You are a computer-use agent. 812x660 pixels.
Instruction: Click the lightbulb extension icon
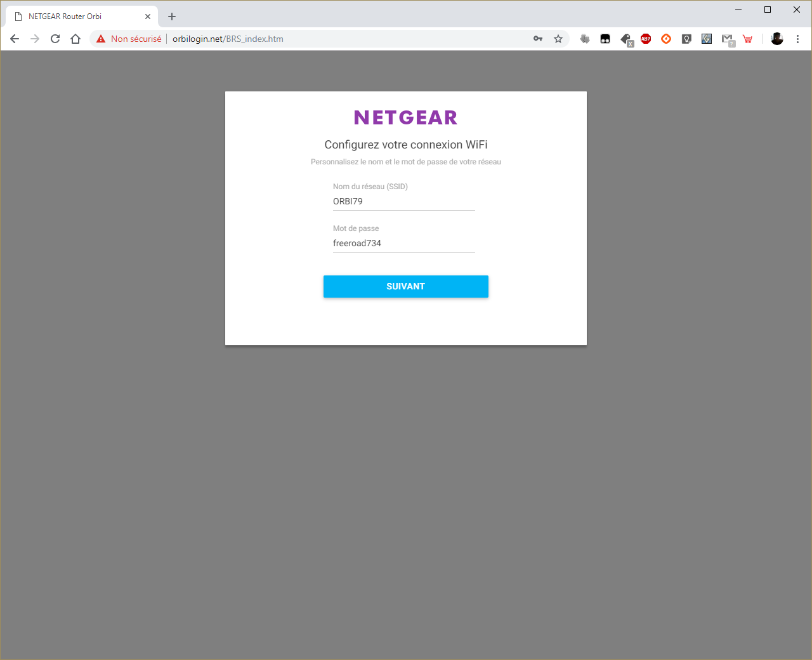686,39
